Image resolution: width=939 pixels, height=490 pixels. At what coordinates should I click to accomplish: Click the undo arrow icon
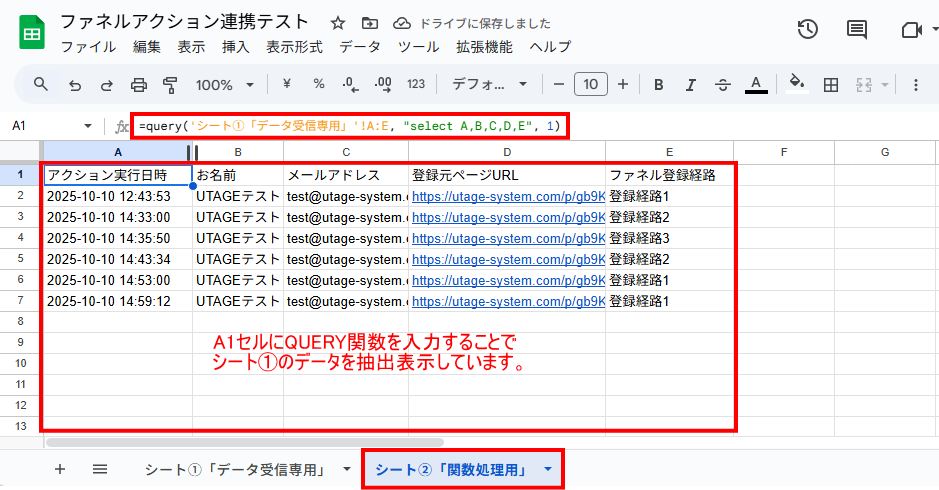click(75, 85)
